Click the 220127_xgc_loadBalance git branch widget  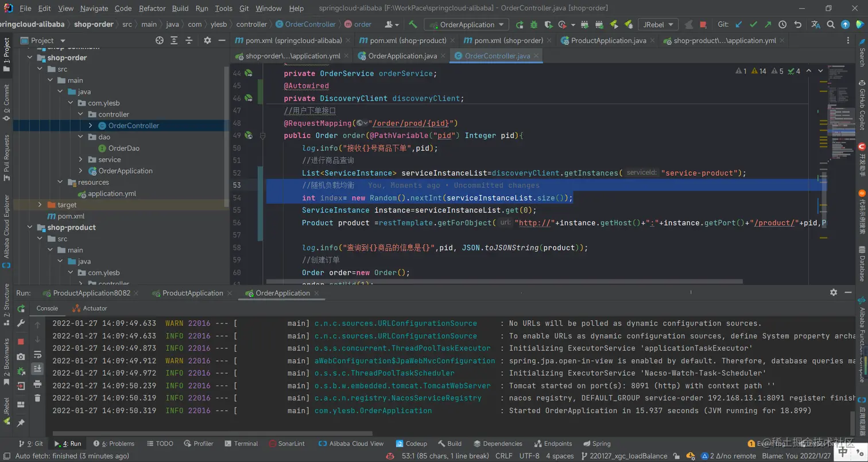624,456
